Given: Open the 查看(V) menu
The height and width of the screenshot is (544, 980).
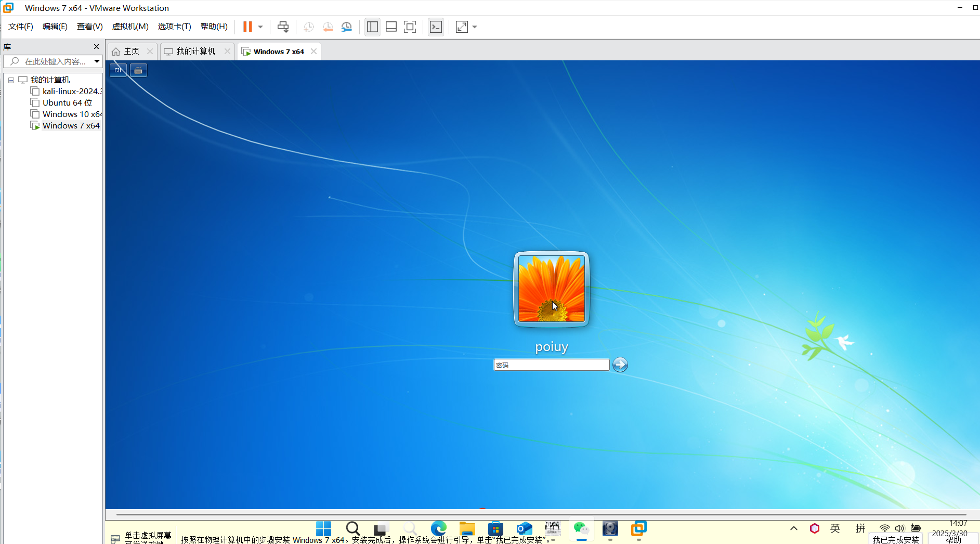Looking at the screenshot, I should coord(90,27).
